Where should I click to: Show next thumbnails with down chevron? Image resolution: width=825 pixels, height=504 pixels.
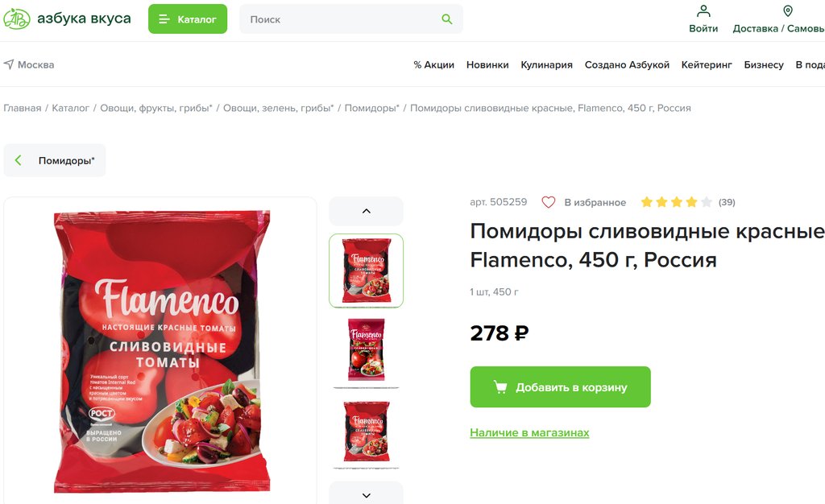click(x=367, y=494)
